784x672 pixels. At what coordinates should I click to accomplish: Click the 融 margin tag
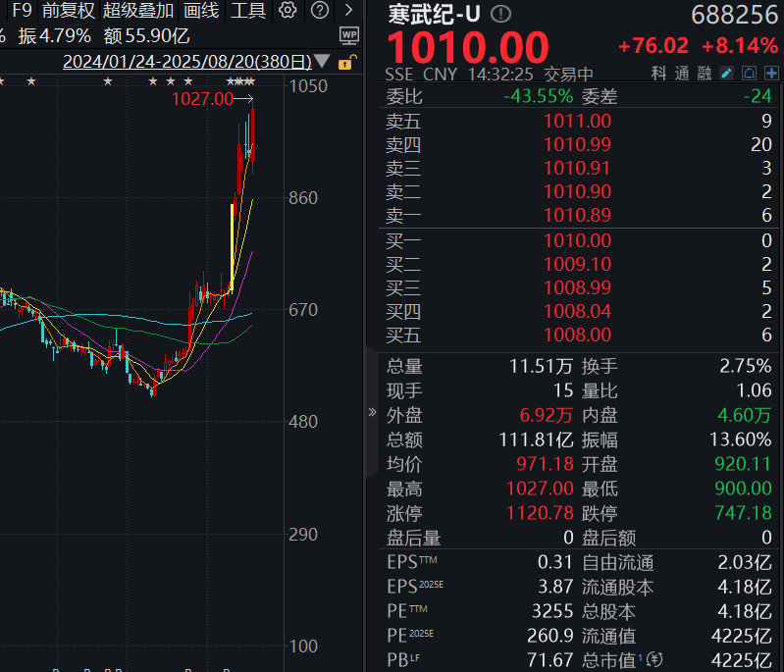[705, 74]
